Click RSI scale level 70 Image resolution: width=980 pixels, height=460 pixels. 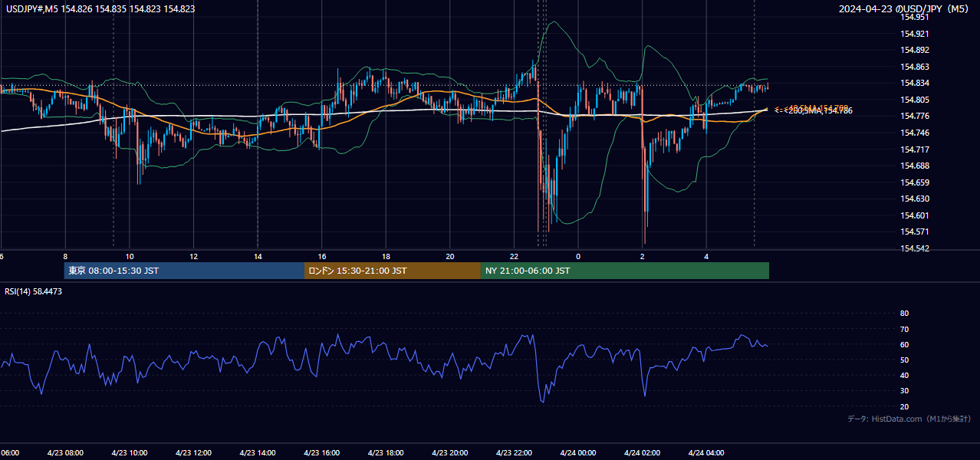[904, 329]
